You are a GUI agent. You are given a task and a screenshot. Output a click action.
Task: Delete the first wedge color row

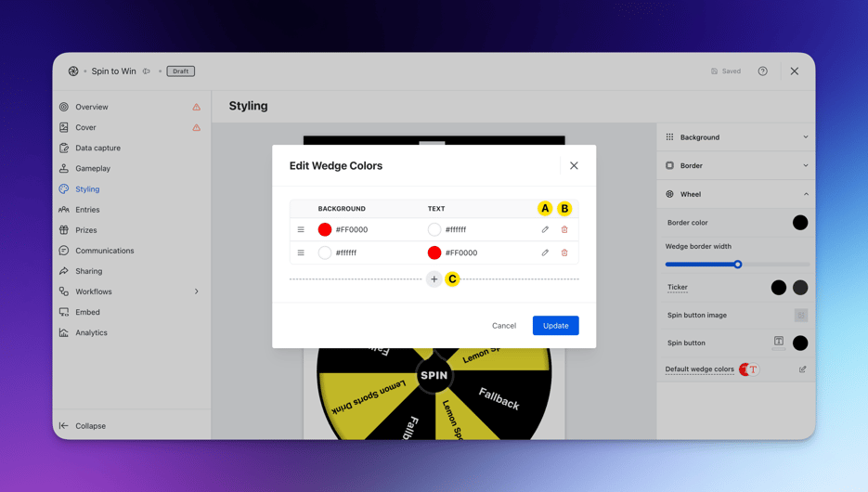pyautogui.click(x=564, y=229)
